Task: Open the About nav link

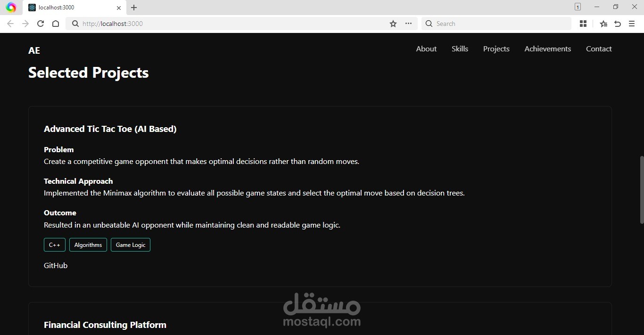Action: coord(426,49)
